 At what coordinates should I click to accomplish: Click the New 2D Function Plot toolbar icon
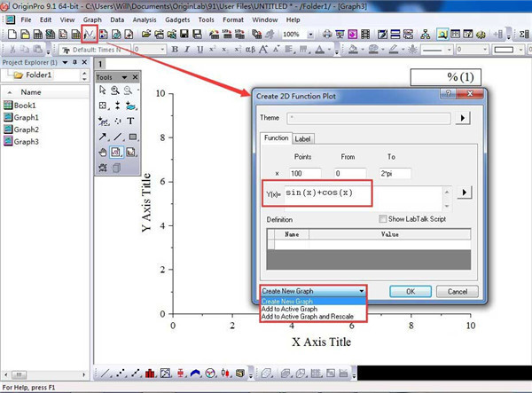(x=90, y=34)
